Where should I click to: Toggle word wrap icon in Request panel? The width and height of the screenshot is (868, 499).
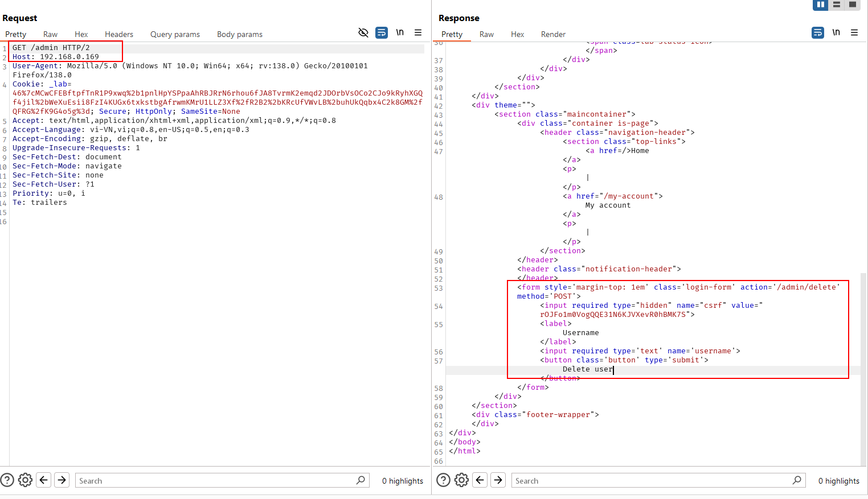coord(382,32)
